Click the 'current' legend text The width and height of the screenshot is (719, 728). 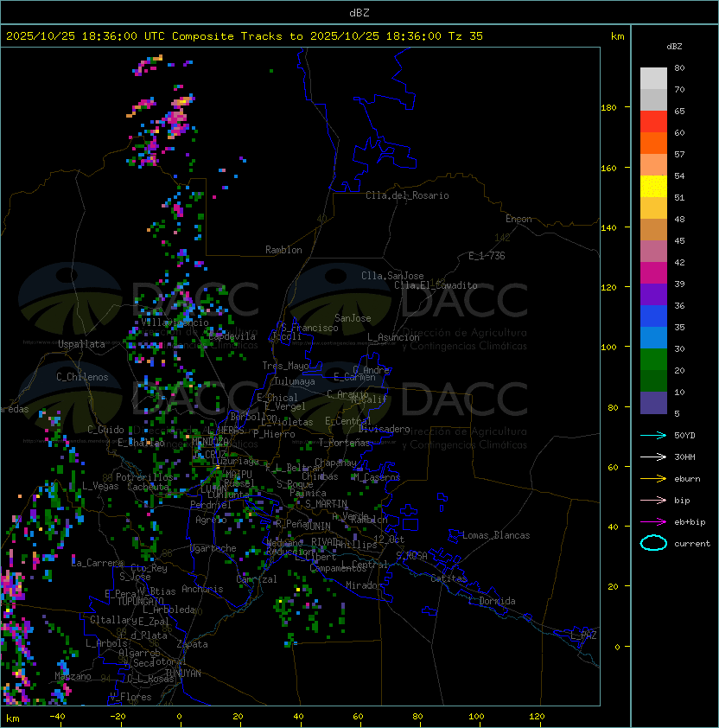tap(692, 543)
